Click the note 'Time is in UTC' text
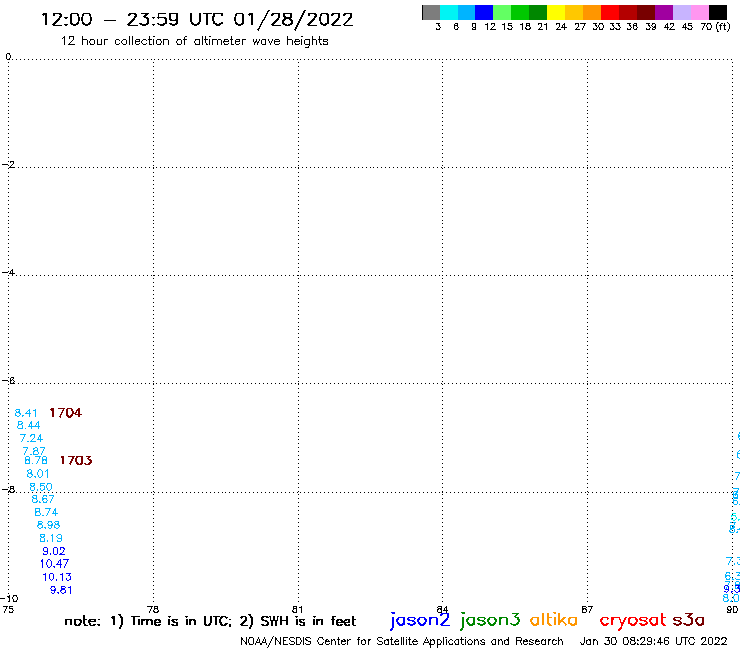 coord(181,621)
